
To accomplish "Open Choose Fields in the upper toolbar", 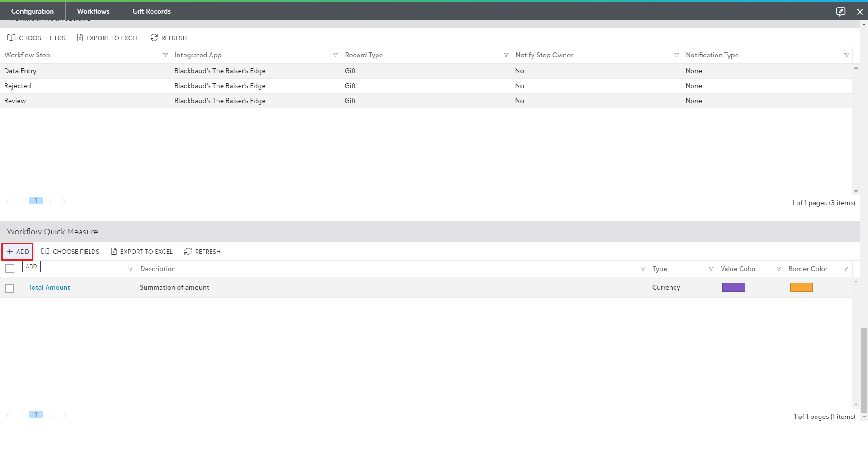I will click(x=36, y=38).
